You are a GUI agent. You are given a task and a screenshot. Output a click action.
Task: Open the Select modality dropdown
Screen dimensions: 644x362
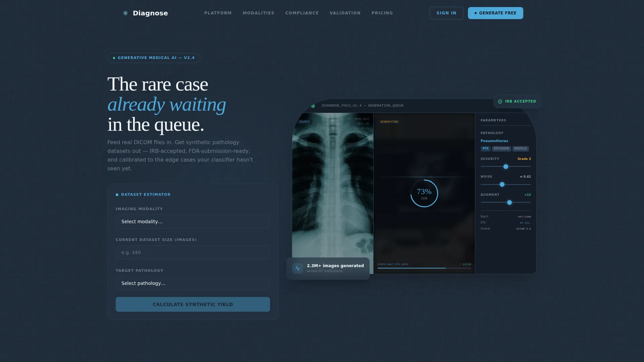point(193,222)
